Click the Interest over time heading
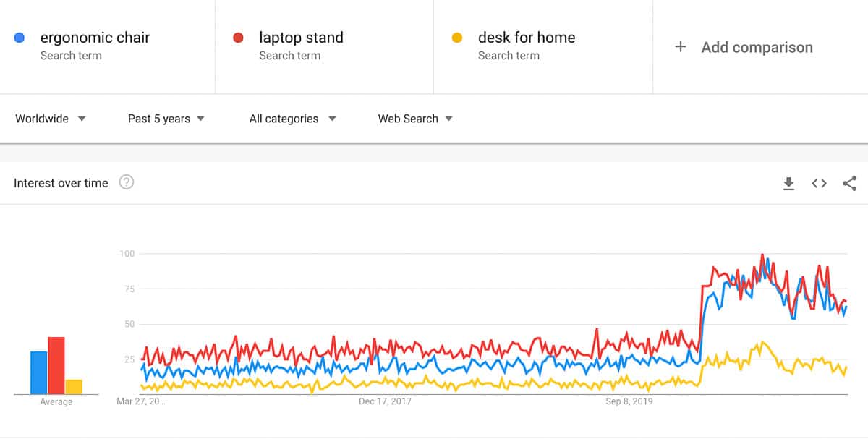Image resolution: width=868 pixels, height=439 pixels. tap(61, 182)
